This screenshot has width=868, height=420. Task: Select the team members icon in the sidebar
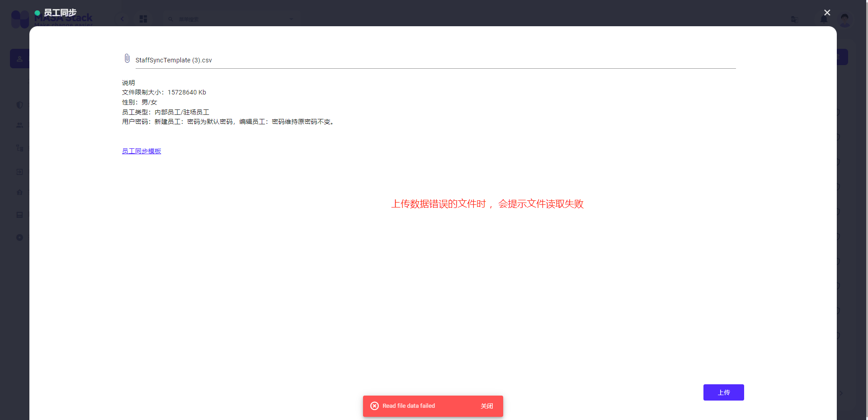(x=19, y=125)
